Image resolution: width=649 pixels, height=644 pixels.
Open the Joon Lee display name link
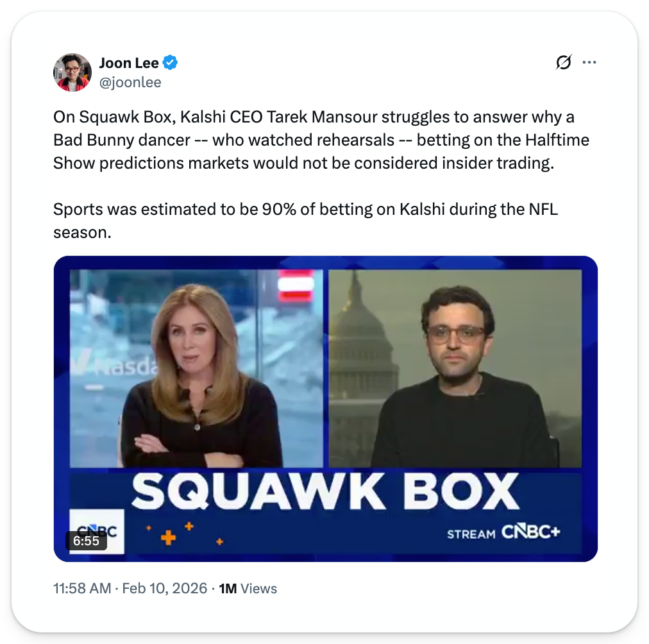point(129,63)
